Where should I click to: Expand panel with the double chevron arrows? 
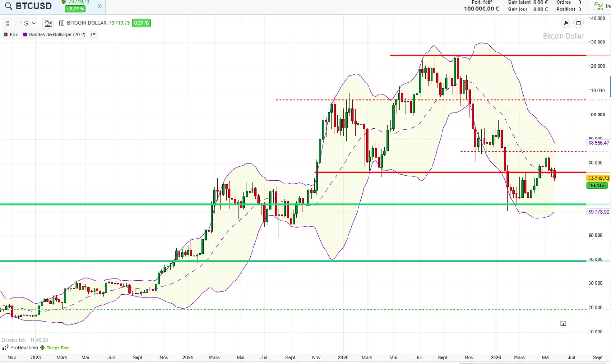(x=100, y=6)
